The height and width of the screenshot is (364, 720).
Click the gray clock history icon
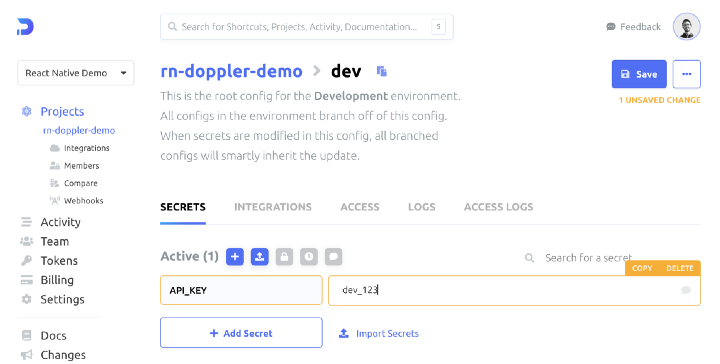309,257
